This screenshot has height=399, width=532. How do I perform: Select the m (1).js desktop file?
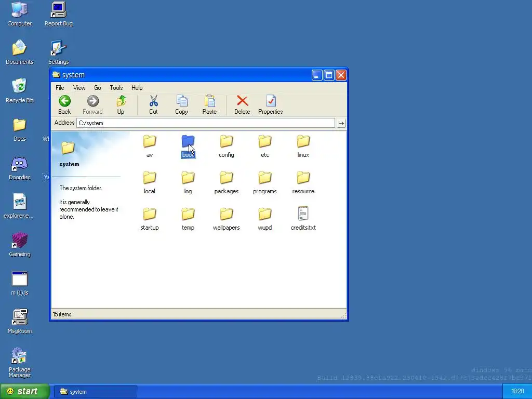[20, 283]
